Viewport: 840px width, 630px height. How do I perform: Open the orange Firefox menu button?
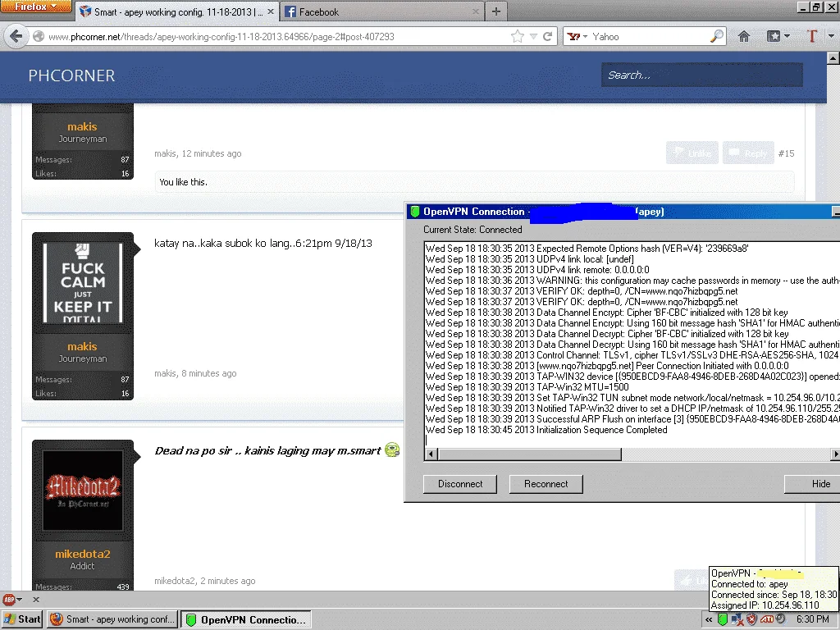tap(36, 7)
